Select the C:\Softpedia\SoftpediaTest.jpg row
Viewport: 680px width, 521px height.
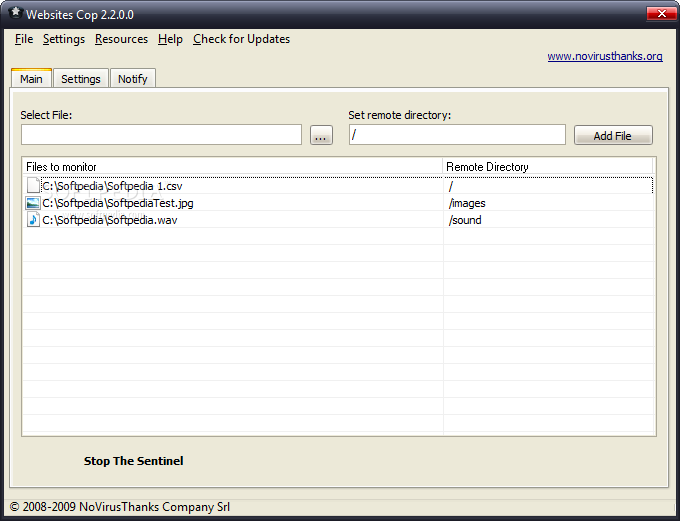coord(338,203)
